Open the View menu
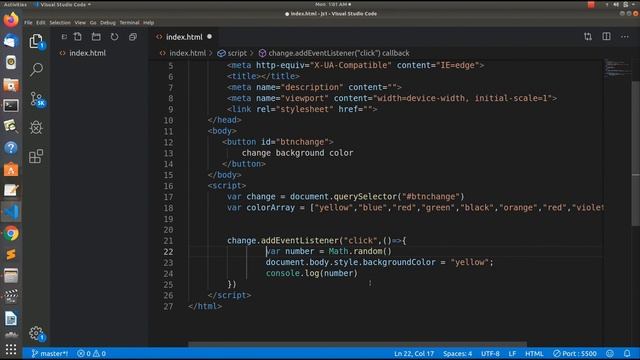 coord(80,23)
